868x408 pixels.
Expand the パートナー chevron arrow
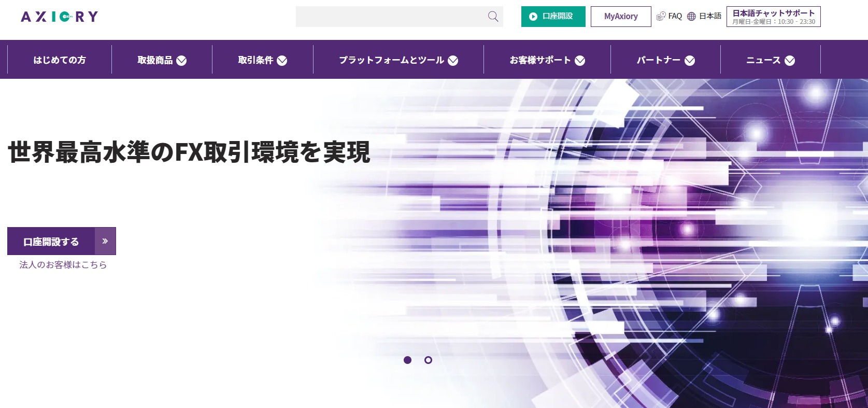click(x=690, y=61)
